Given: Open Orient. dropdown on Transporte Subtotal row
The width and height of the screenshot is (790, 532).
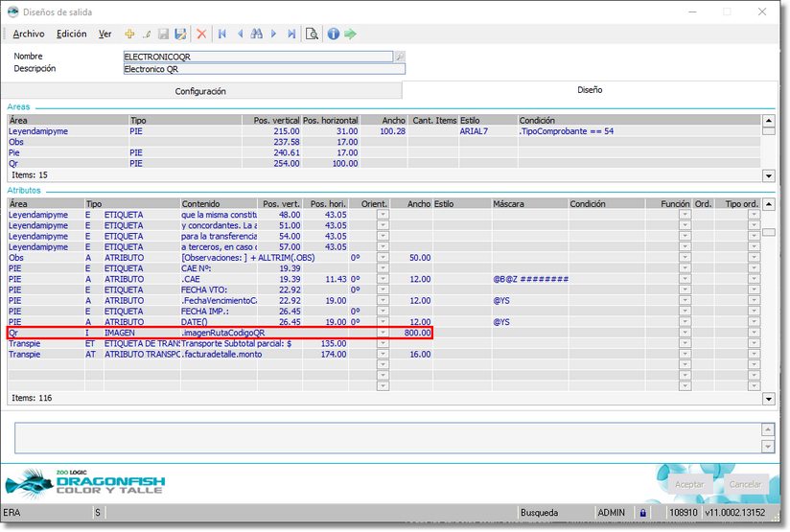Looking at the screenshot, I should click(x=383, y=343).
